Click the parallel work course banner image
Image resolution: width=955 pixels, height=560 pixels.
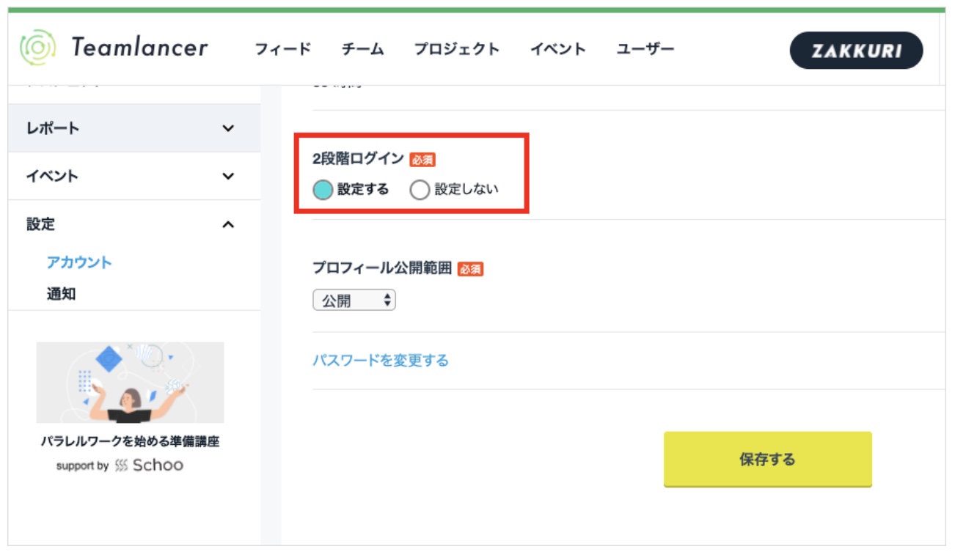(130, 383)
